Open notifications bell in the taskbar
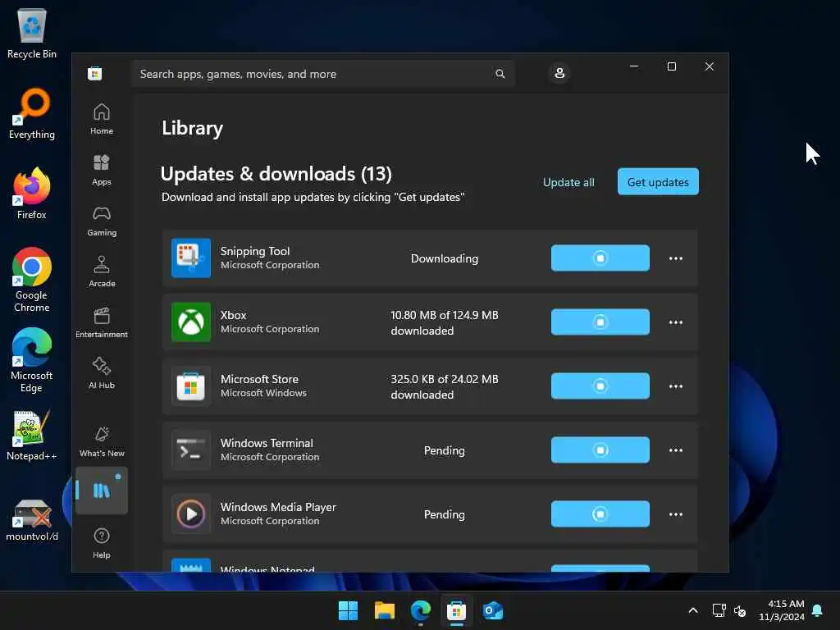Image resolution: width=840 pixels, height=630 pixels. (818, 610)
